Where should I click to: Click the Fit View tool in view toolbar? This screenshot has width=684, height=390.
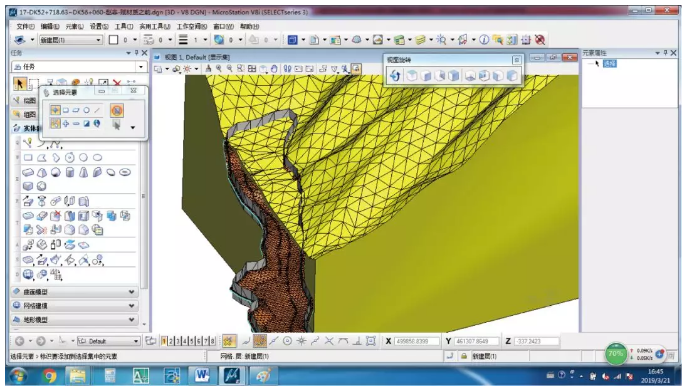pos(252,68)
